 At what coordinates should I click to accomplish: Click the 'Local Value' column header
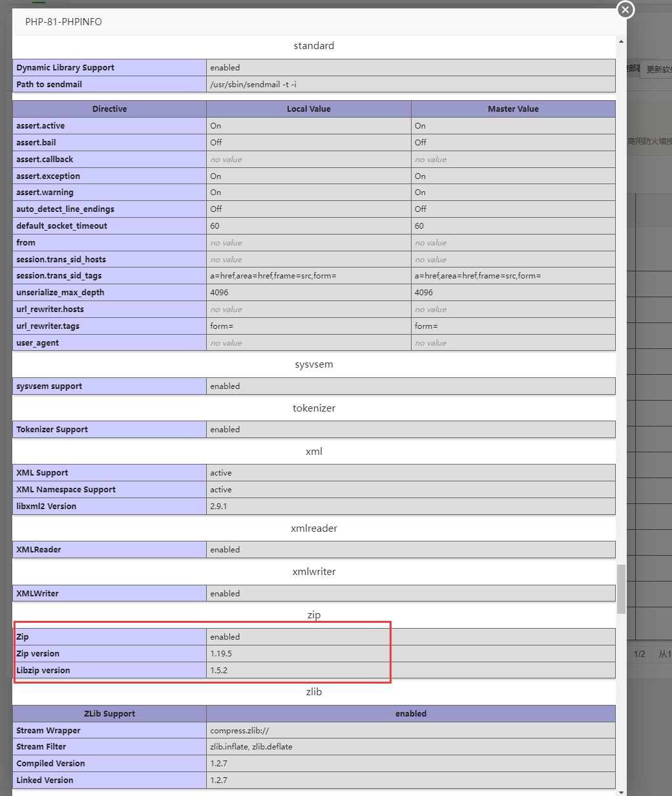point(308,109)
